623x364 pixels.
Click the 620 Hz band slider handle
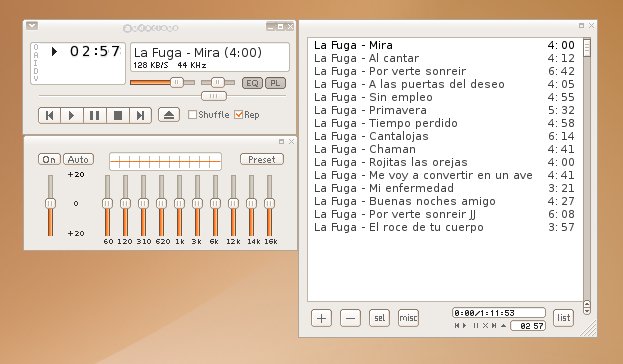coord(161,203)
